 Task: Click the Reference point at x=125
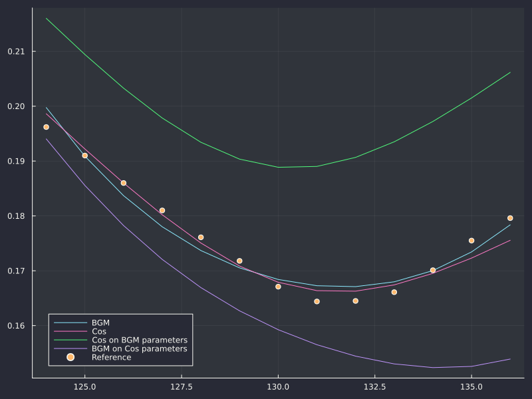tap(85, 156)
